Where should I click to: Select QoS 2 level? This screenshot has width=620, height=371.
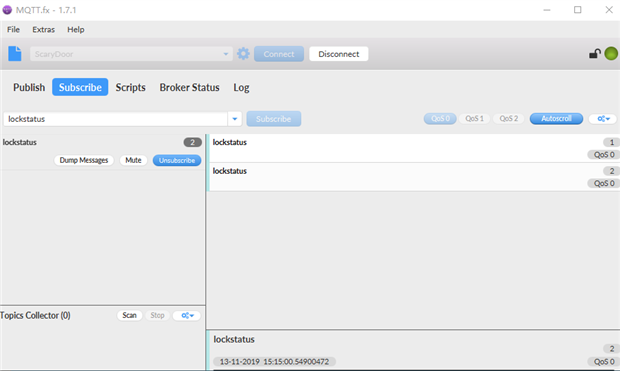[508, 119]
